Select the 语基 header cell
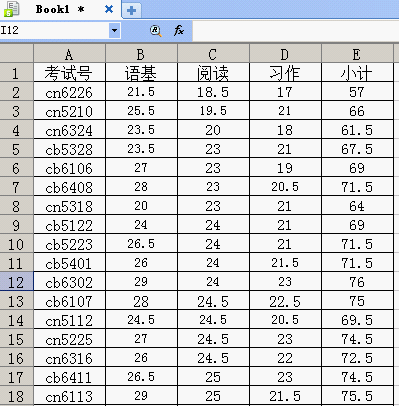Image resolution: width=400 pixels, height=407 pixels. [141, 72]
